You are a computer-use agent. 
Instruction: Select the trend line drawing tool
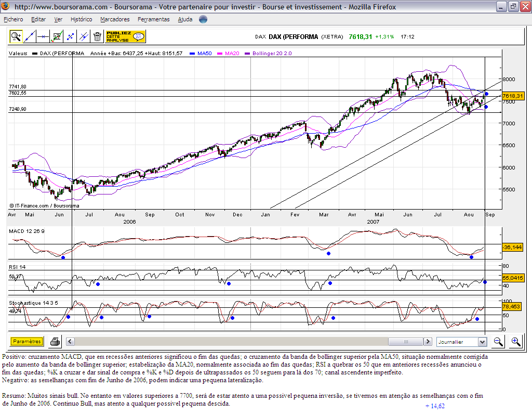point(30,36)
